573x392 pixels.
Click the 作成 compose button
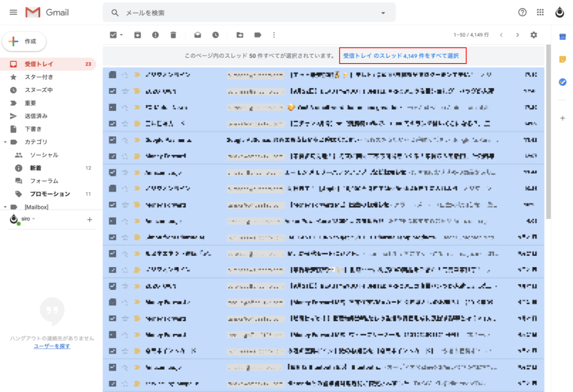[x=24, y=42]
